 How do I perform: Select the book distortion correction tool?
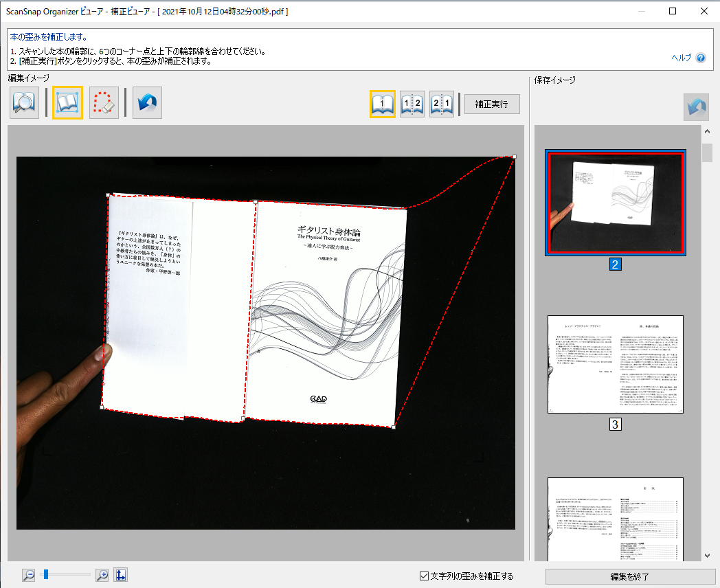point(67,102)
